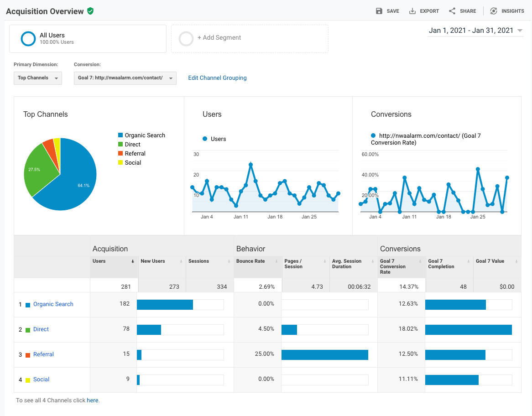
Task: Click the blue Organic Search legend swatch
Action: point(120,135)
